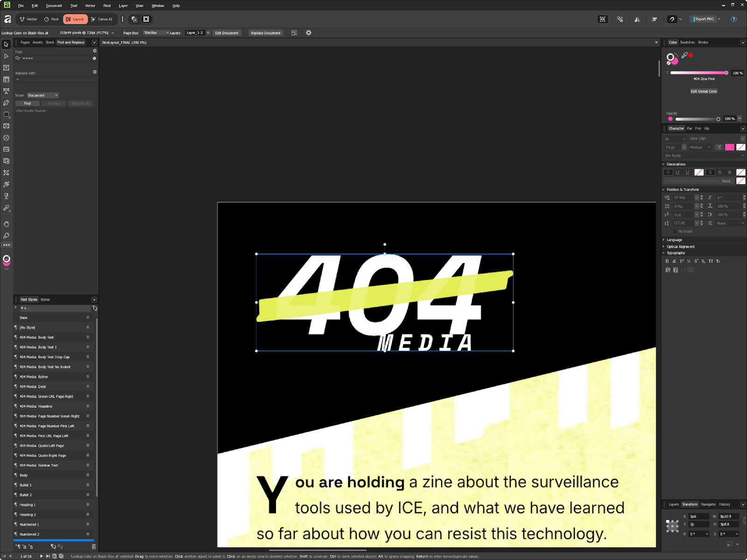Open the Navigator panel tab

709,504
